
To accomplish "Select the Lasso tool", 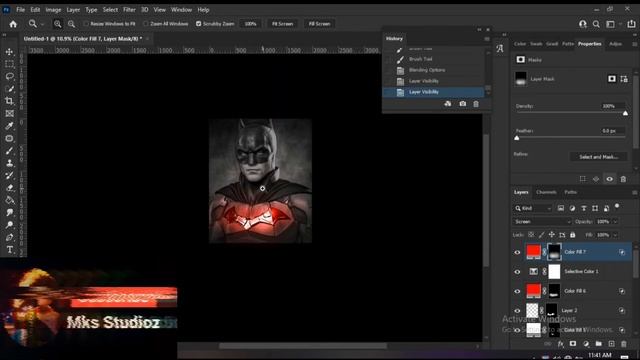I will (9, 76).
